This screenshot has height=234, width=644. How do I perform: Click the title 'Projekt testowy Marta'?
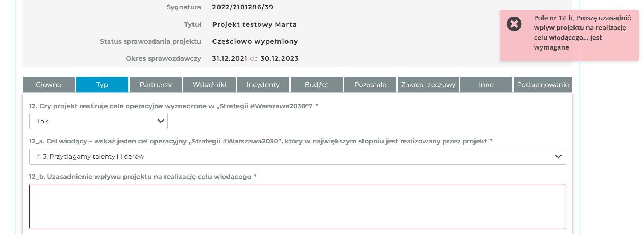(x=254, y=24)
